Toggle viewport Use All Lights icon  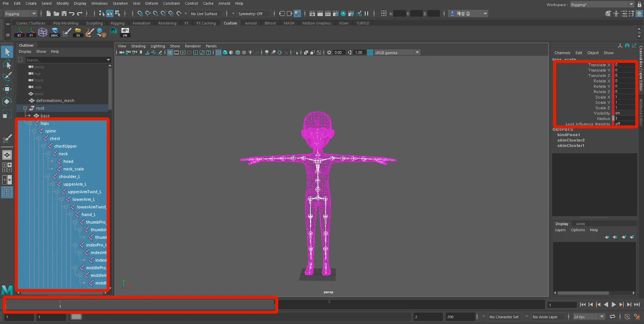tap(250, 52)
